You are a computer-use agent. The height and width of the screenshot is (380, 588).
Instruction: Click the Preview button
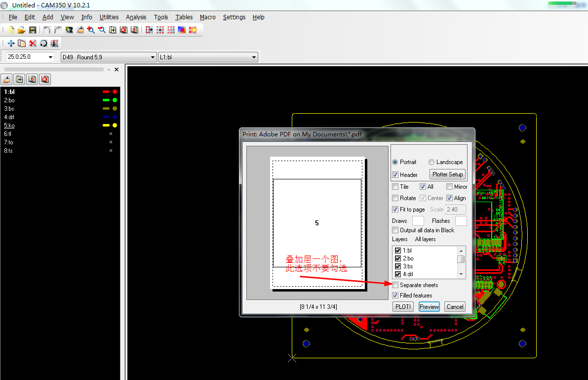point(429,307)
